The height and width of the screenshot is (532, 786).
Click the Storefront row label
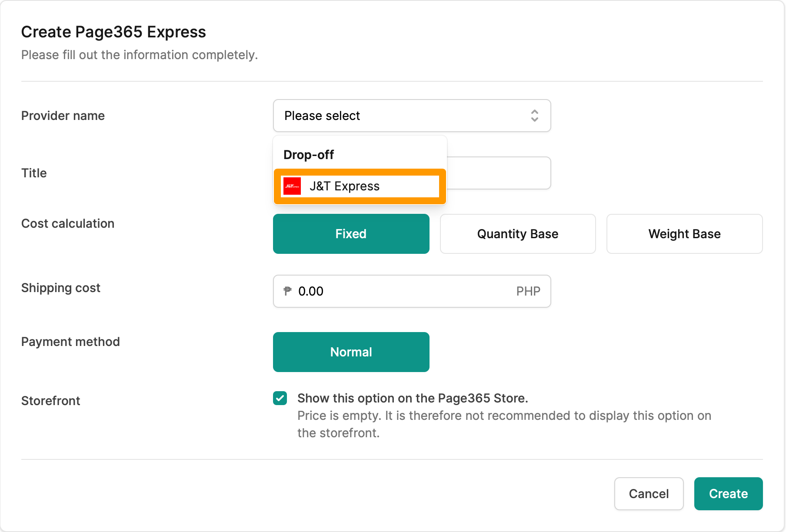pyautogui.click(x=51, y=401)
